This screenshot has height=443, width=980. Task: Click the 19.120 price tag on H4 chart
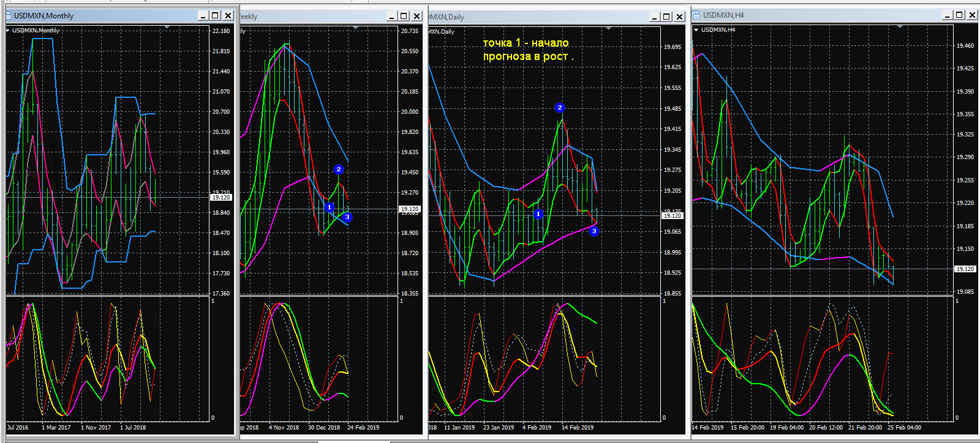[x=965, y=269]
